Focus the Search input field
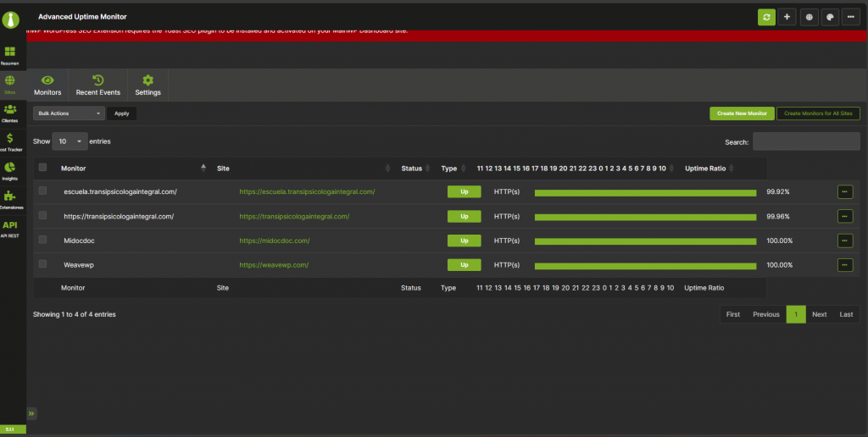This screenshot has width=868, height=437. click(x=806, y=141)
